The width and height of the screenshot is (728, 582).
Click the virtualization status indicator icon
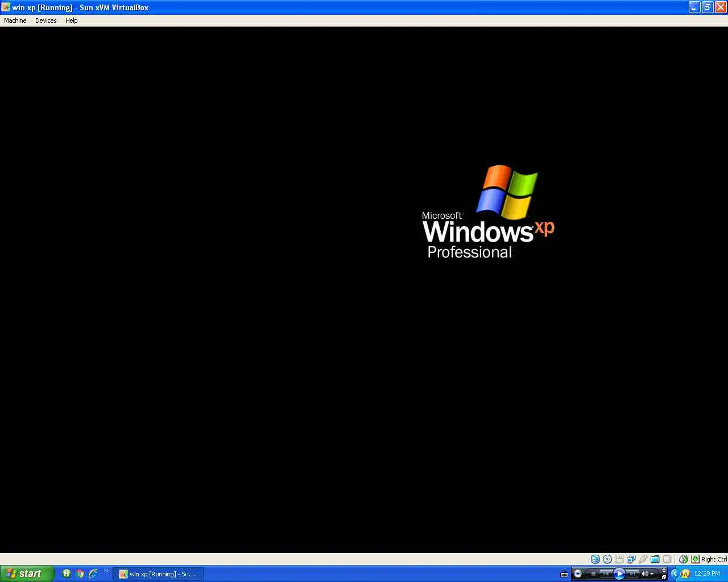(667, 559)
